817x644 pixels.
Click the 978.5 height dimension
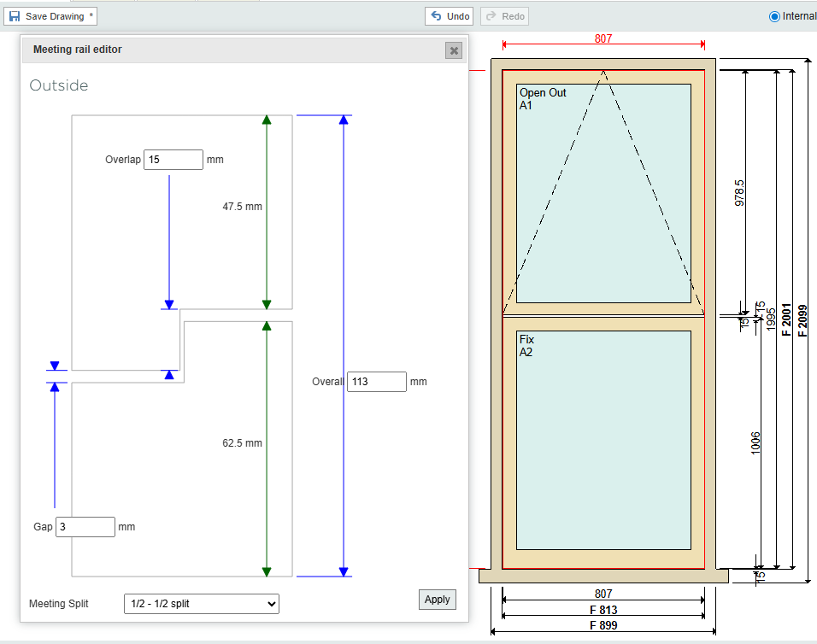pyautogui.click(x=740, y=192)
